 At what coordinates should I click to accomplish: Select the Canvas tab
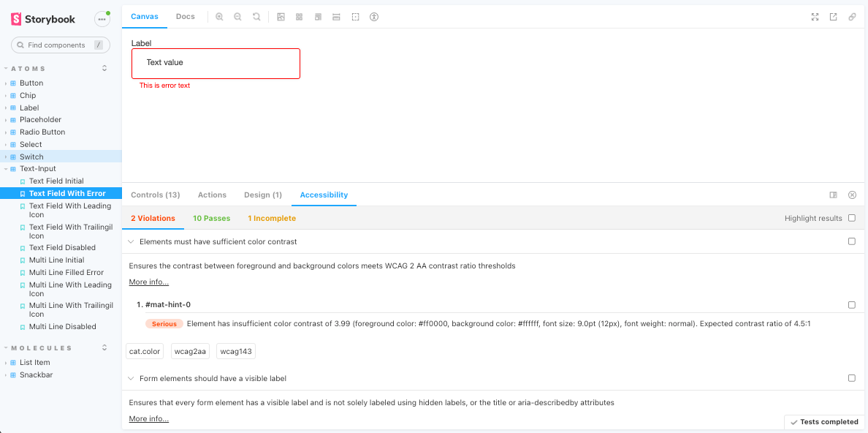point(145,17)
